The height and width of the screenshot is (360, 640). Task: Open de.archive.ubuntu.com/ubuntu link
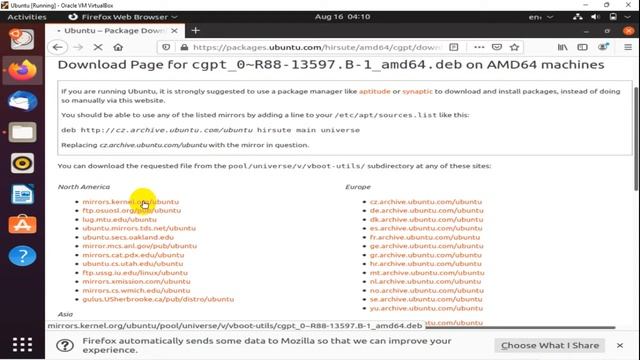427,211
